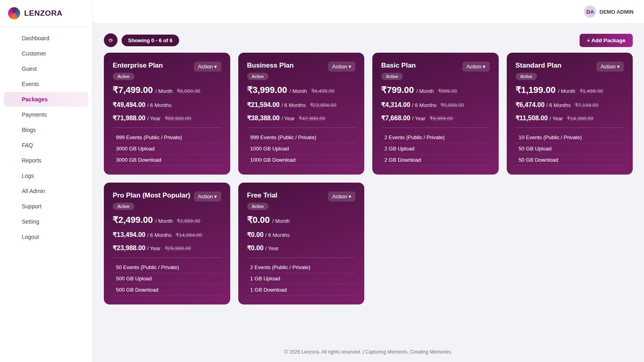Click the Enterprise Plan title
Viewport: 644px width, 362px height.
pyautogui.click(x=138, y=65)
